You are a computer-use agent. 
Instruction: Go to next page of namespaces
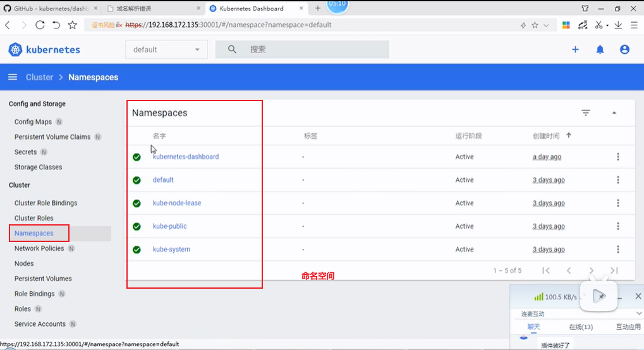pyautogui.click(x=592, y=270)
